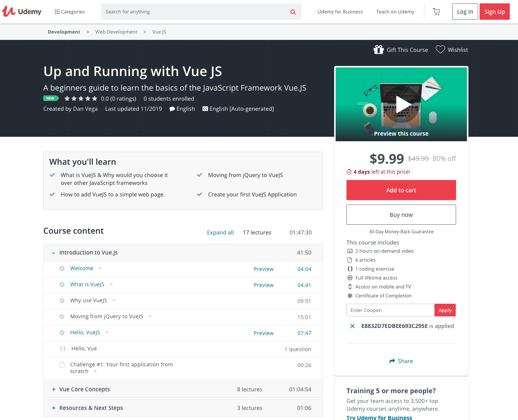This screenshot has width=518, height=420.
Task: Expand the Challenge #1 description arrow
Action: (x=95, y=372)
